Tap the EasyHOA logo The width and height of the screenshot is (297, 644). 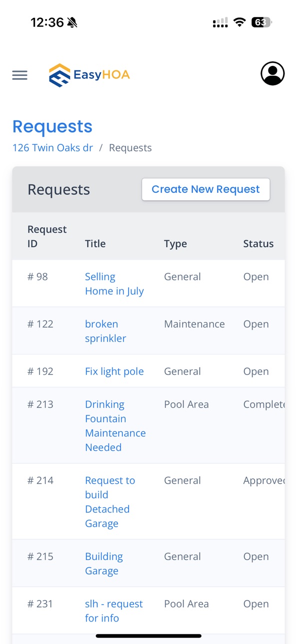pyautogui.click(x=89, y=75)
